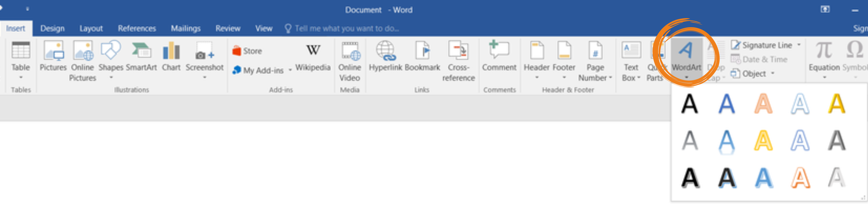868x204 pixels.
Task: Add a Bookmark
Action: pyautogui.click(x=422, y=56)
